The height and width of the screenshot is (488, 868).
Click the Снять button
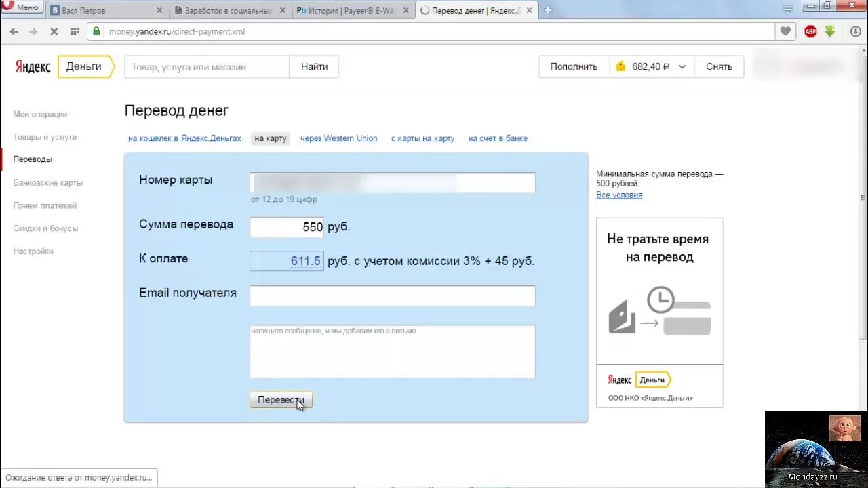(x=719, y=66)
